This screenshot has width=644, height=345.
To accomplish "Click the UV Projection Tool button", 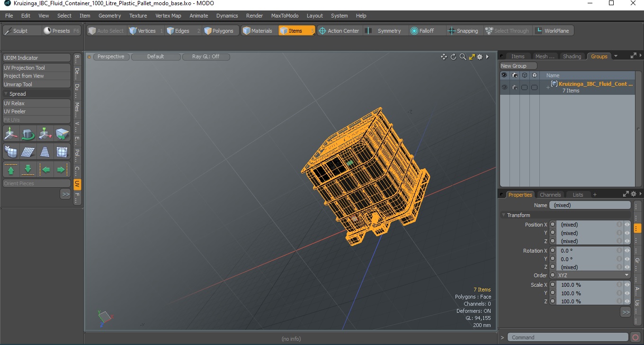I will click(x=36, y=68).
